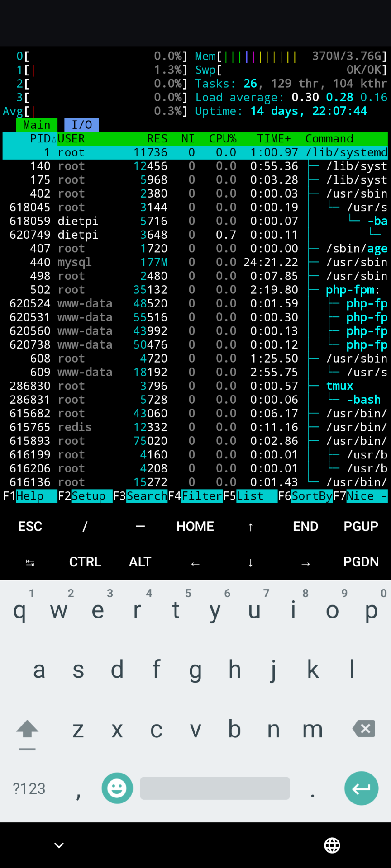Open F3 Search in htop
Image resolution: width=391 pixels, height=868 pixels.
140,496
